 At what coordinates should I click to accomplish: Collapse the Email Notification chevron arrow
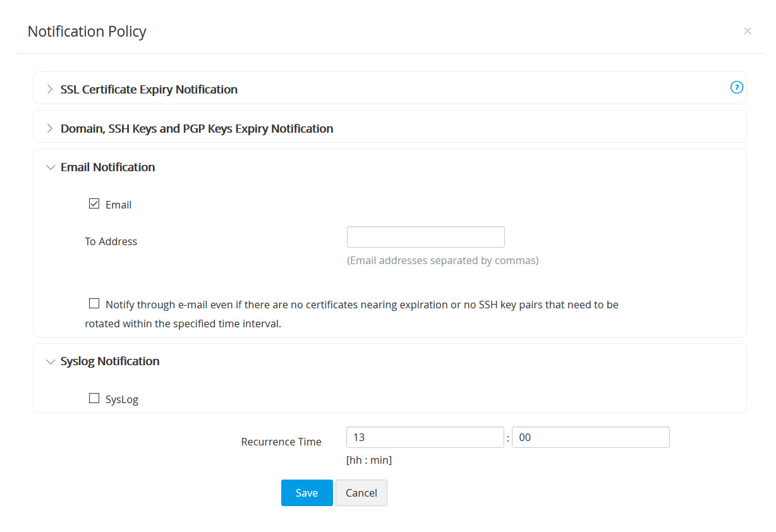click(x=51, y=167)
